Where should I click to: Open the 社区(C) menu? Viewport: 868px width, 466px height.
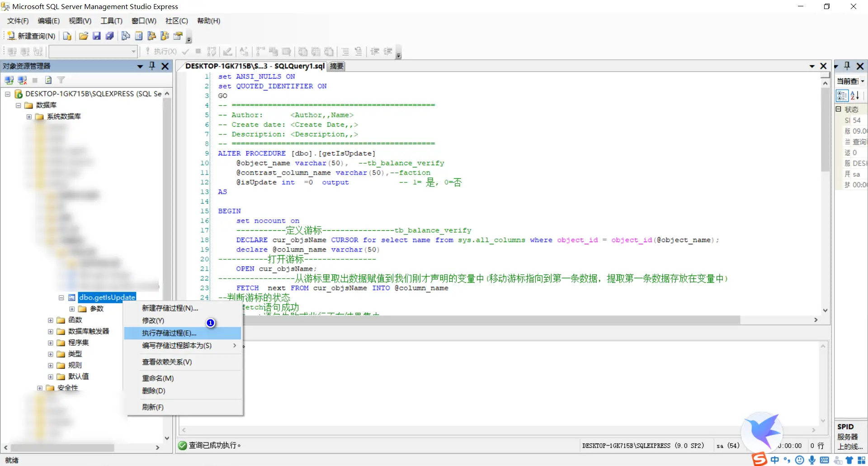tap(177, 21)
